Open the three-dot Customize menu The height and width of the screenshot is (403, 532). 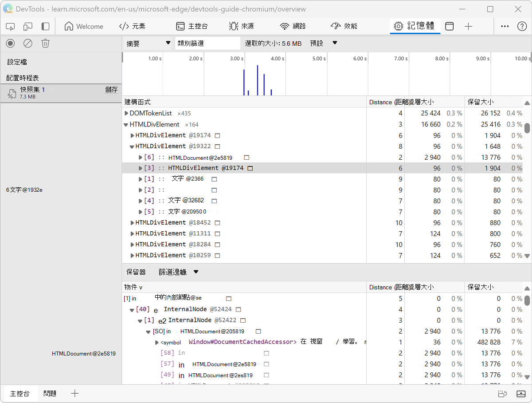coord(505,27)
